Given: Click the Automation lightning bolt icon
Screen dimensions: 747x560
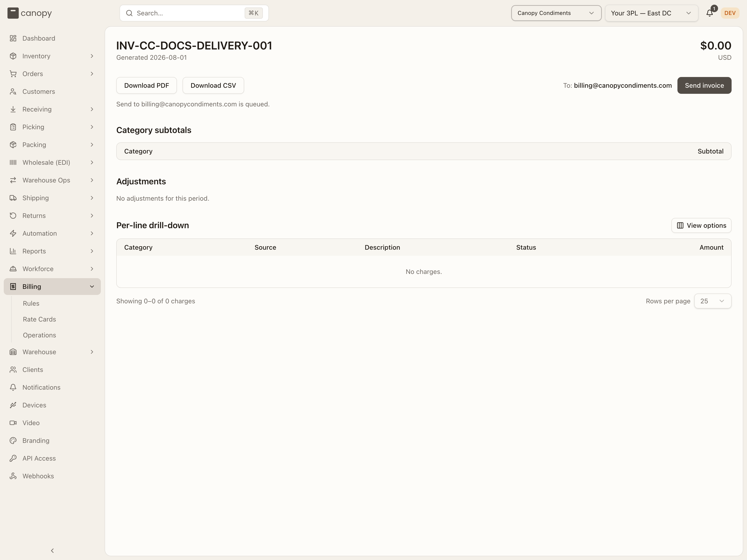Looking at the screenshot, I should point(13,233).
